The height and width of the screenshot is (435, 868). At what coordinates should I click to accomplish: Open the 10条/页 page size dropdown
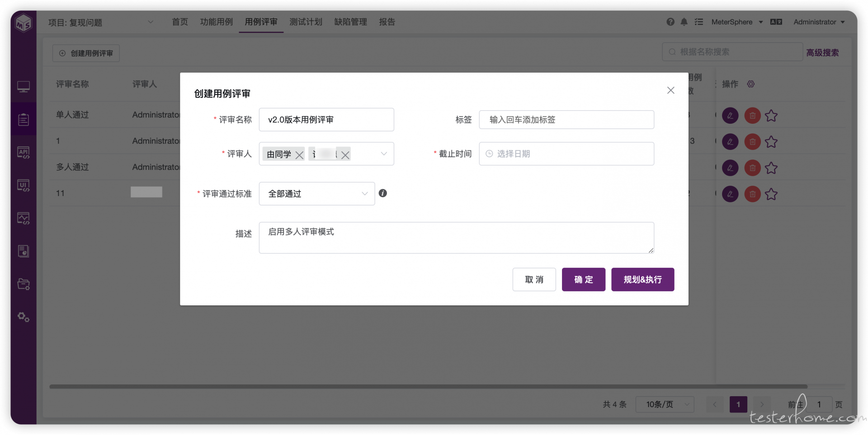pyautogui.click(x=665, y=404)
